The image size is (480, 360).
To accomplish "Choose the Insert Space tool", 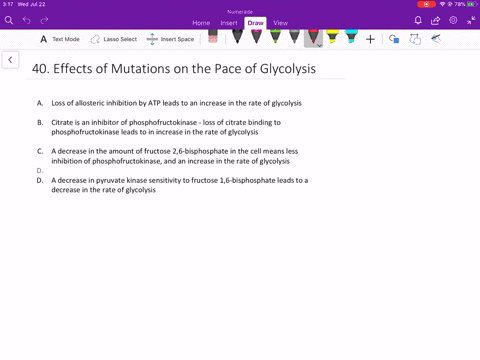I will coord(170,39).
